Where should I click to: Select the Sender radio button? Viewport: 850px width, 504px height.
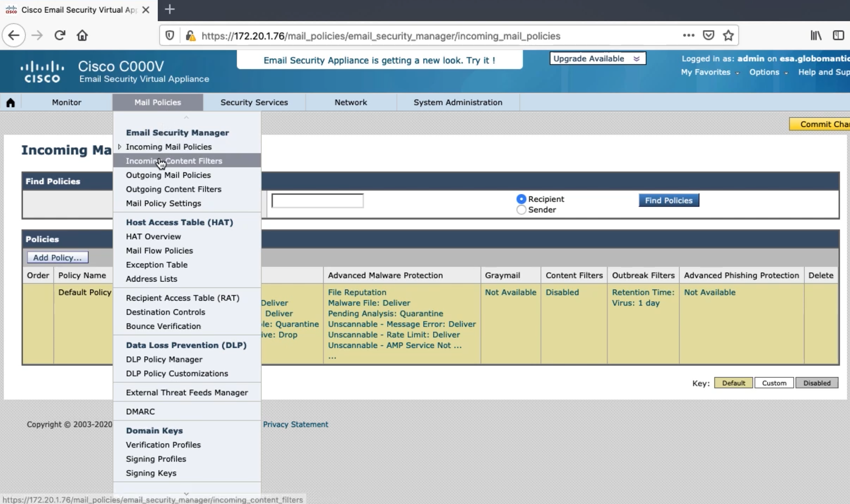tap(521, 210)
